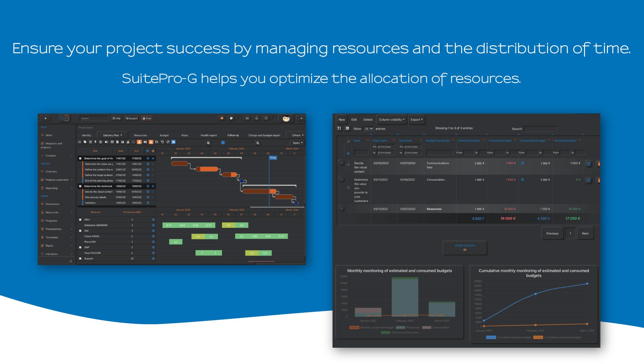Image resolution: width=644 pixels, height=364 pixels.
Task: Click the budget table Search field
Action: [540, 129]
